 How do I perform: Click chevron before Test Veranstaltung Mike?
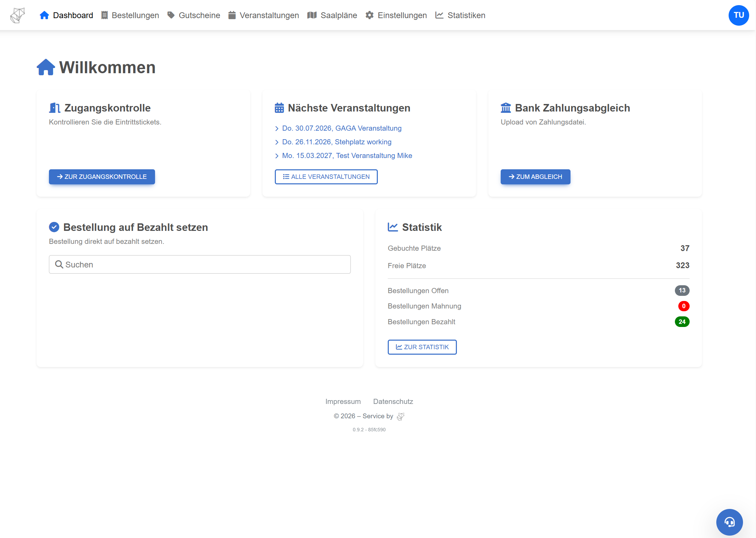click(x=277, y=156)
